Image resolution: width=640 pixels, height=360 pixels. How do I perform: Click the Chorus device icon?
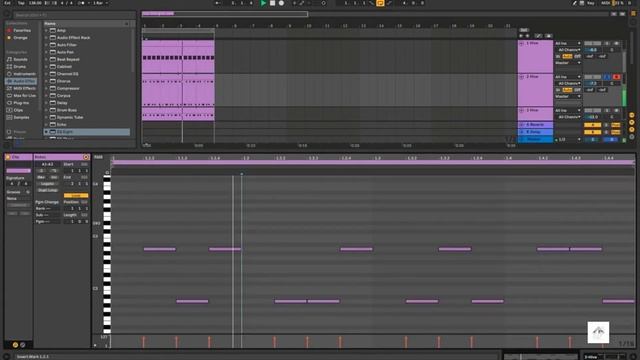click(x=53, y=81)
